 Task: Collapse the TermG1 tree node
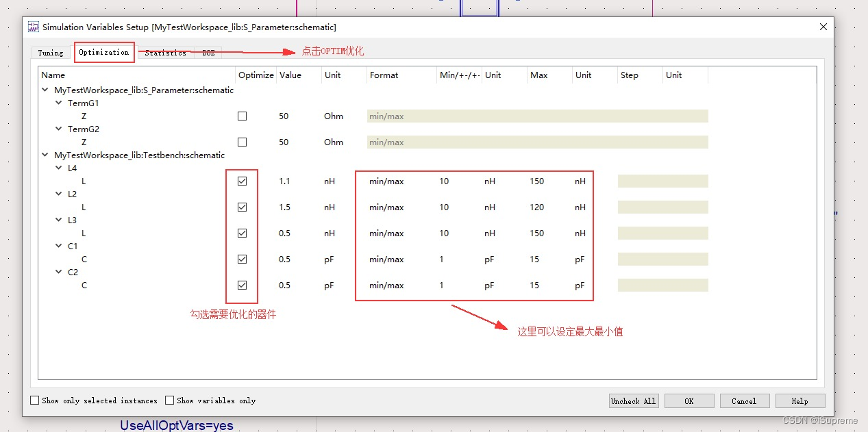tap(59, 103)
